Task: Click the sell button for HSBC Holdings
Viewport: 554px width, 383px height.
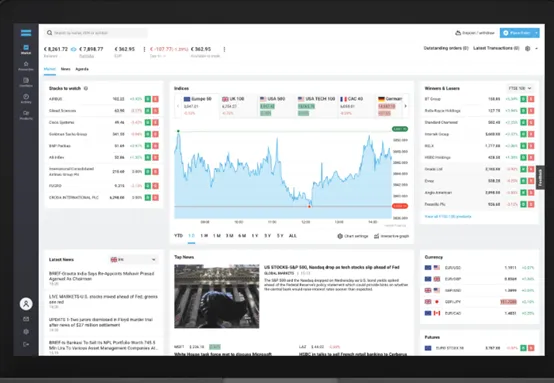Action: (531, 158)
